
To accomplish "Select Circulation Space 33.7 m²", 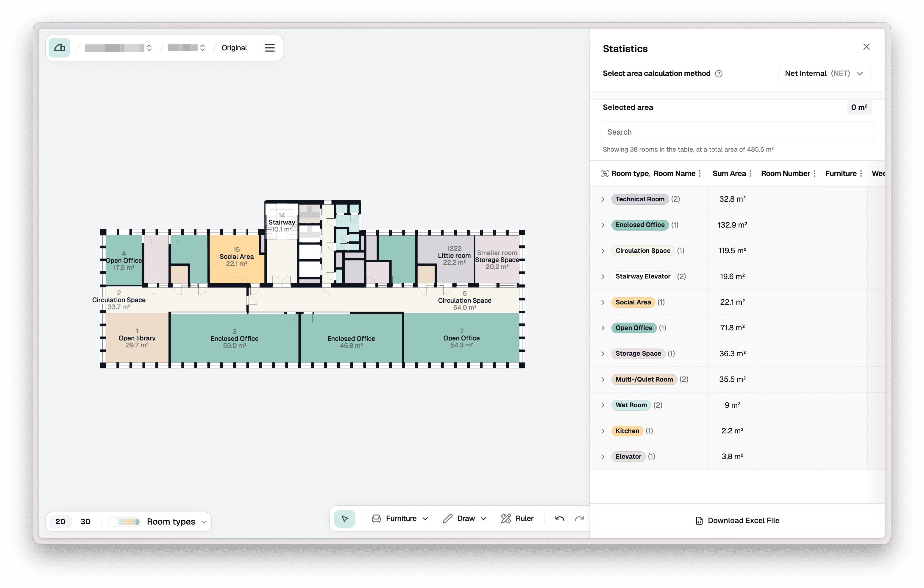I will coord(119,300).
